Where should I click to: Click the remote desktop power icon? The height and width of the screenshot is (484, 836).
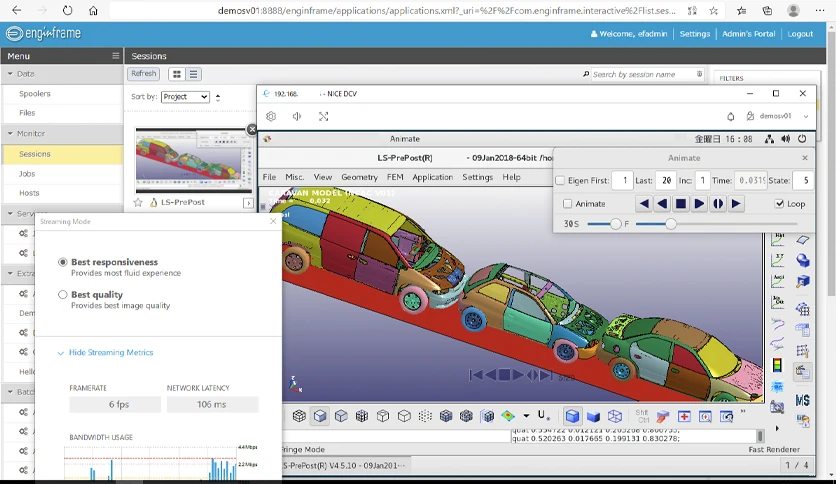coord(802,139)
